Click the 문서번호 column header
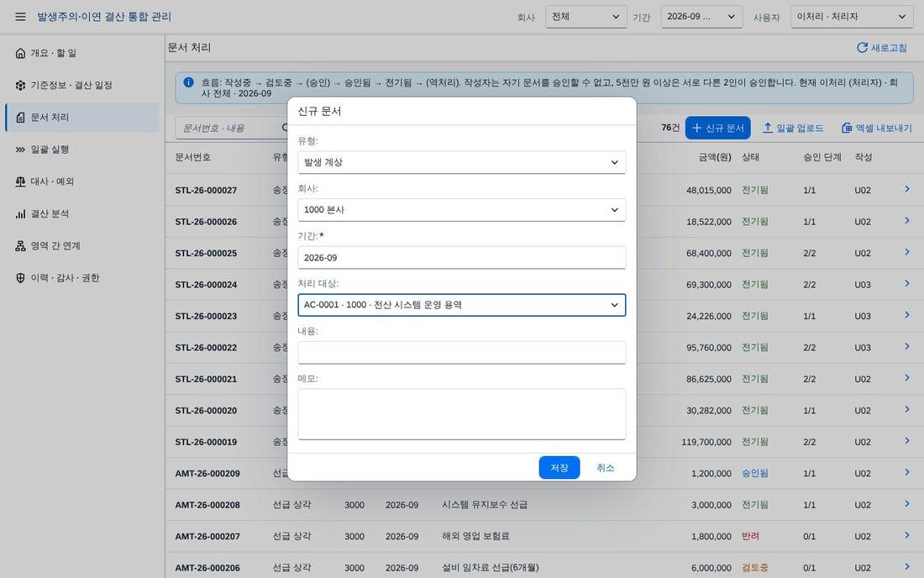 click(x=192, y=157)
